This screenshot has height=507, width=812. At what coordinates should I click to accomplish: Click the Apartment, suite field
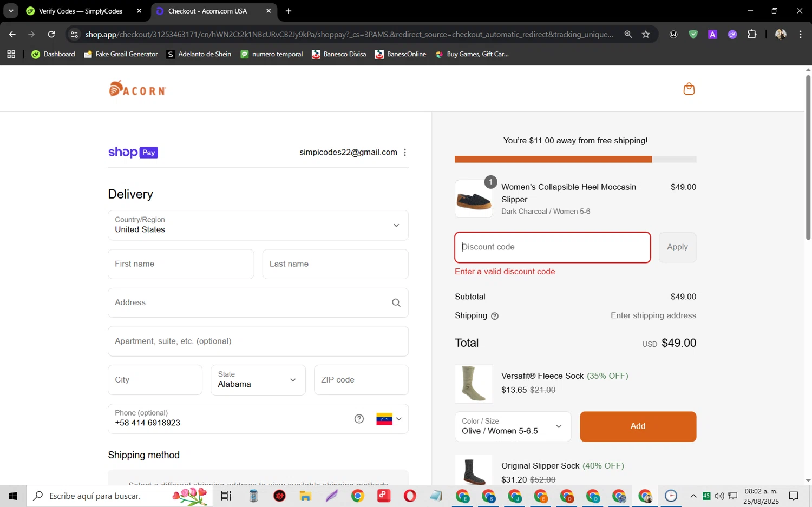click(258, 341)
